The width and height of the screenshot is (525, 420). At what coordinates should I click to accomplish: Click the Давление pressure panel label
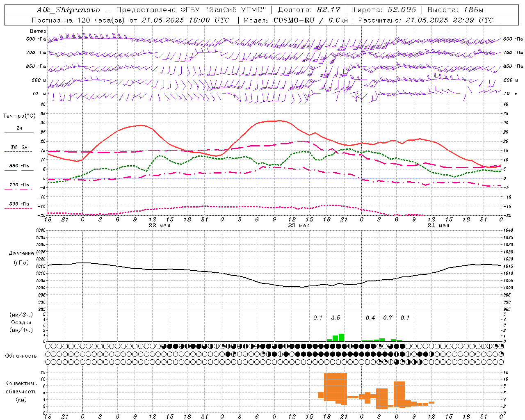21,253
